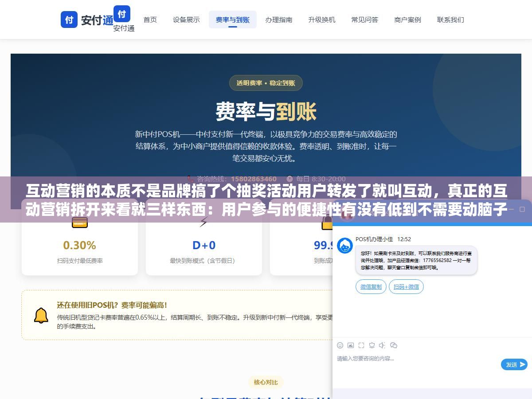Click the agent name POS机办理小佳

point(374,239)
